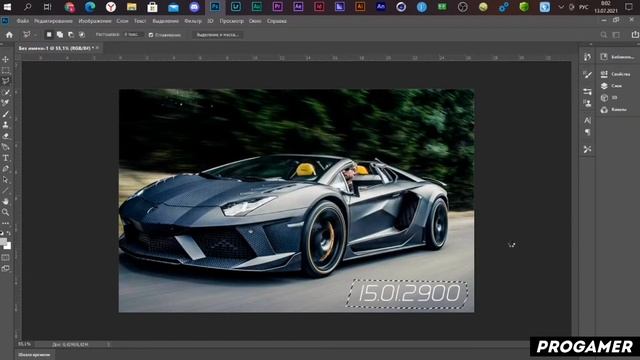The width and height of the screenshot is (640, 360).
Task: Toggle Quick Mask mode
Action: click(6, 258)
